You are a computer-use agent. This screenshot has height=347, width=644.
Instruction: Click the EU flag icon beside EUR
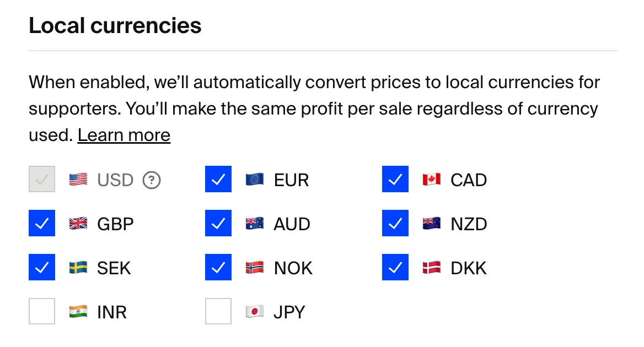coord(254,179)
